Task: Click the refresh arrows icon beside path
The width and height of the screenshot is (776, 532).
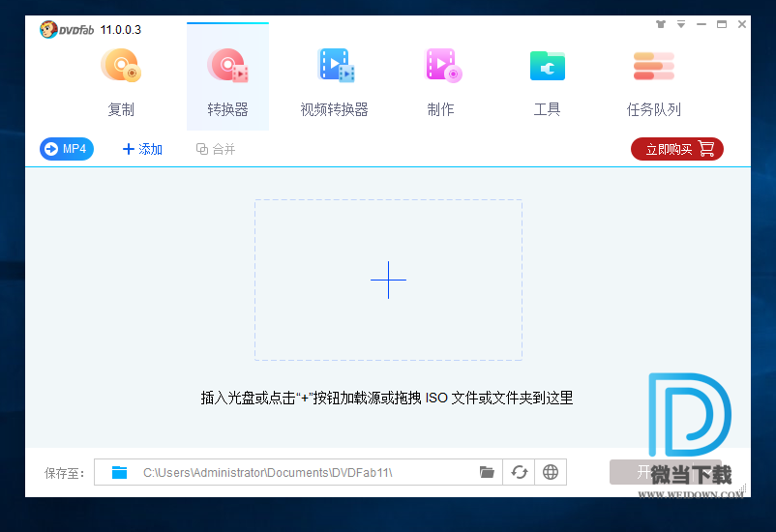Action: (520, 473)
